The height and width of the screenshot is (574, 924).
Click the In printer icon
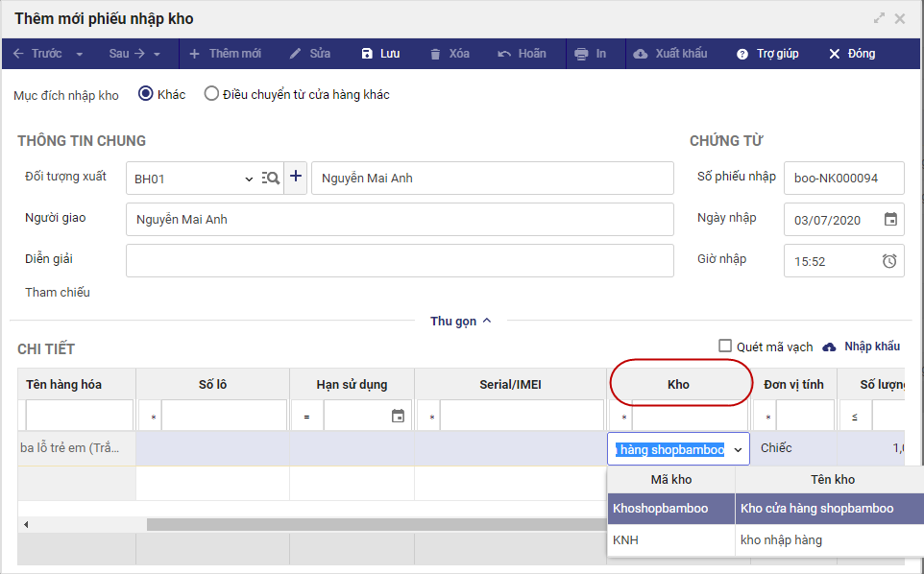pyautogui.click(x=581, y=54)
